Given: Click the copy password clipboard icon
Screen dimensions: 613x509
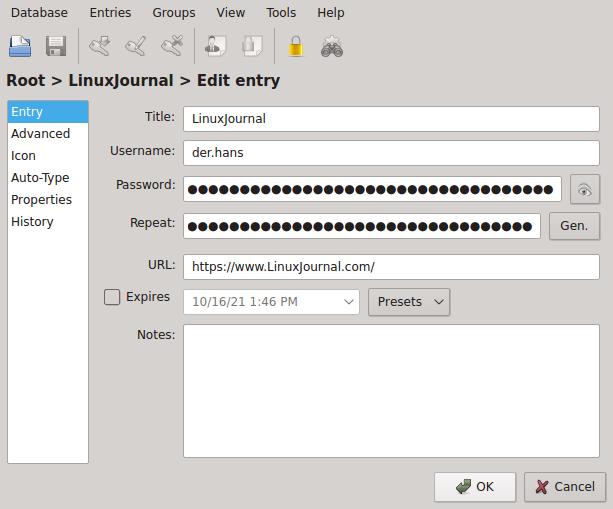Looking at the screenshot, I should point(252,46).
